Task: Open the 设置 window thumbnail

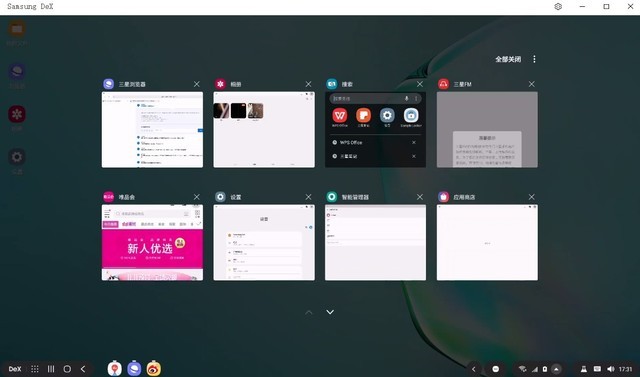Action: click(264, 243)
